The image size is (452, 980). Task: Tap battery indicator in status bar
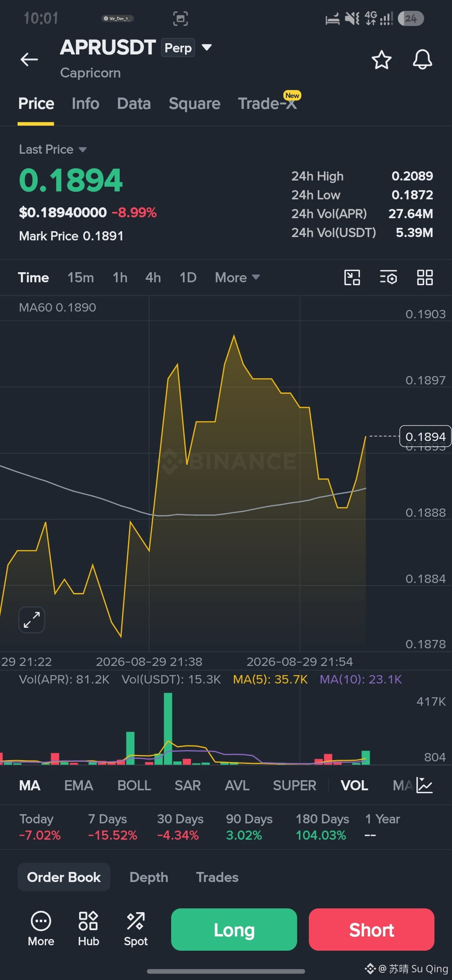pyautogui.click(x=411, y=18)
